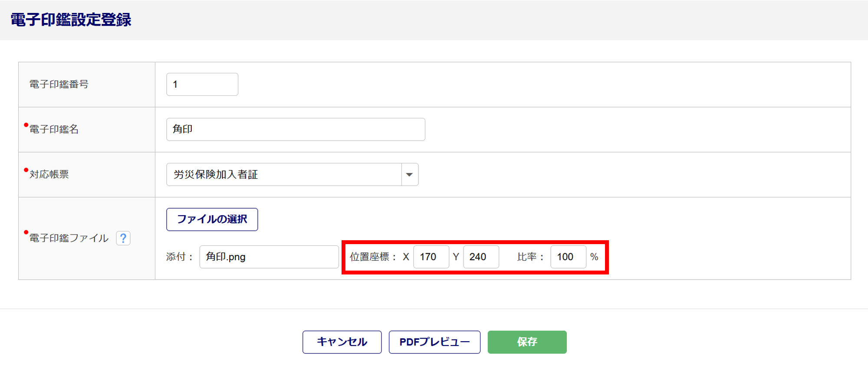Click the X coordinate field with 170
The height and width of the screenshot is (369, 868).
431,257
